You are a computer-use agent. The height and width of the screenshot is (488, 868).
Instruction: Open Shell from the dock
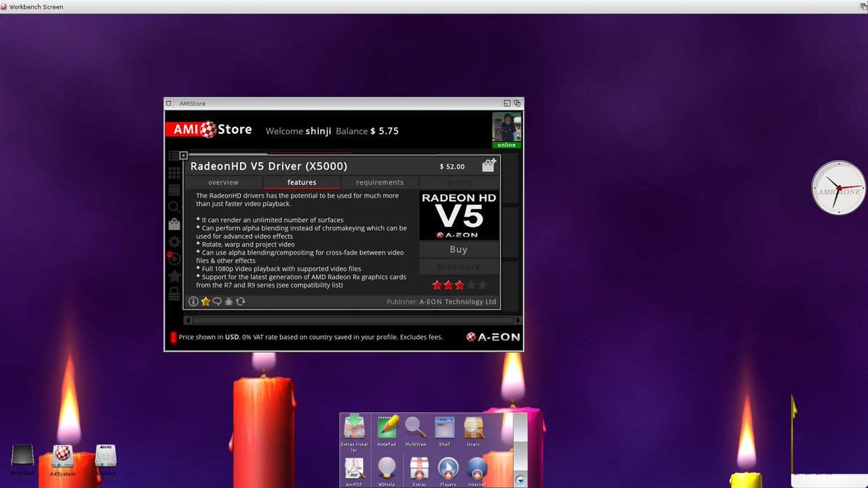444,432
